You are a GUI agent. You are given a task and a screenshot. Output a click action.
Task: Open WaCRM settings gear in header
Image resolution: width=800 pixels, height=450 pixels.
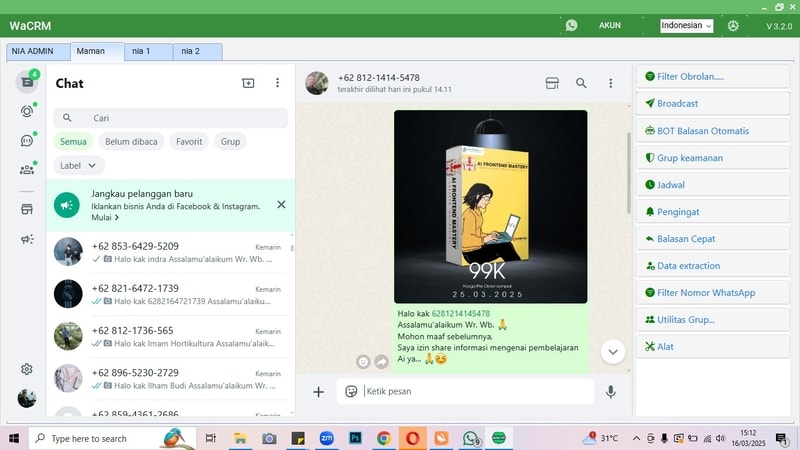(733, 26)
